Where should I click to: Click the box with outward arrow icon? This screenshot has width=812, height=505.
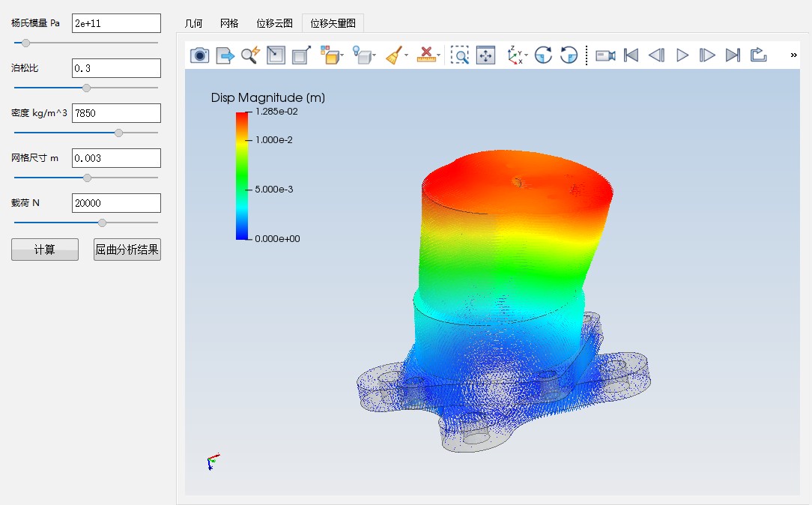pos(301,55)
